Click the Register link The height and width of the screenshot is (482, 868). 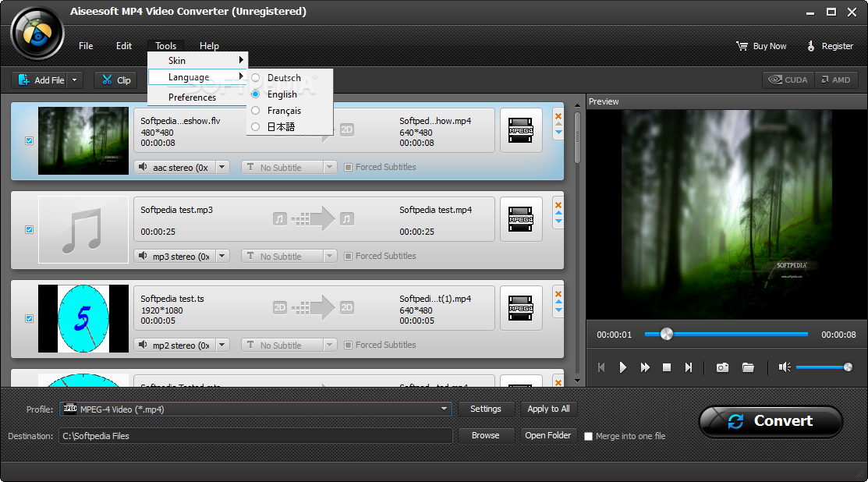830,46
